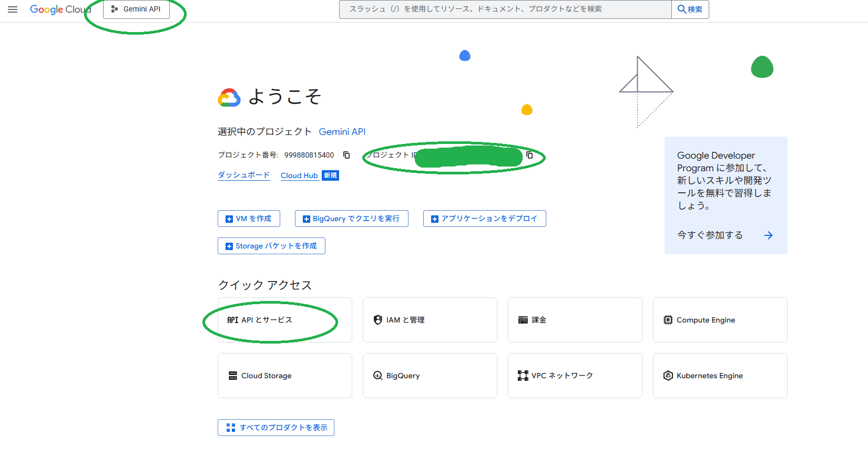Open the Cloud Hub link
The image size is (868, 467).
[x=299, y=175]
